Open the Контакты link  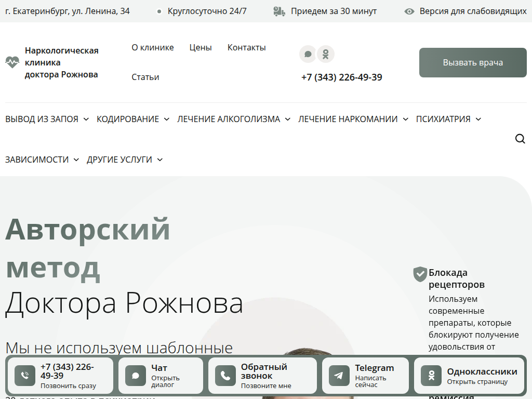pos(247,47)
